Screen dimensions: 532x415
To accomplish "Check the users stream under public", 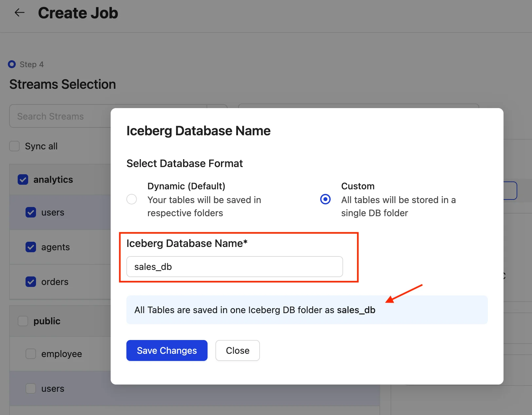I will pos(31,388).
